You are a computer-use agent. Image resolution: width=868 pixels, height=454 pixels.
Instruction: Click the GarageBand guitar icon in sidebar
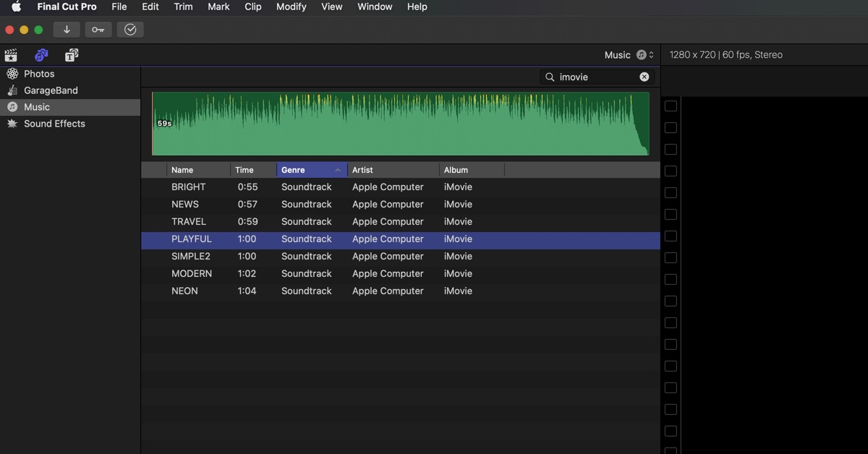tap(12, 90)
